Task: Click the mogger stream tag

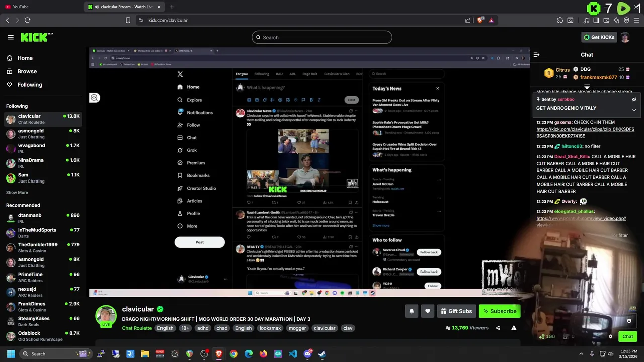Action: tap(297, 328)
